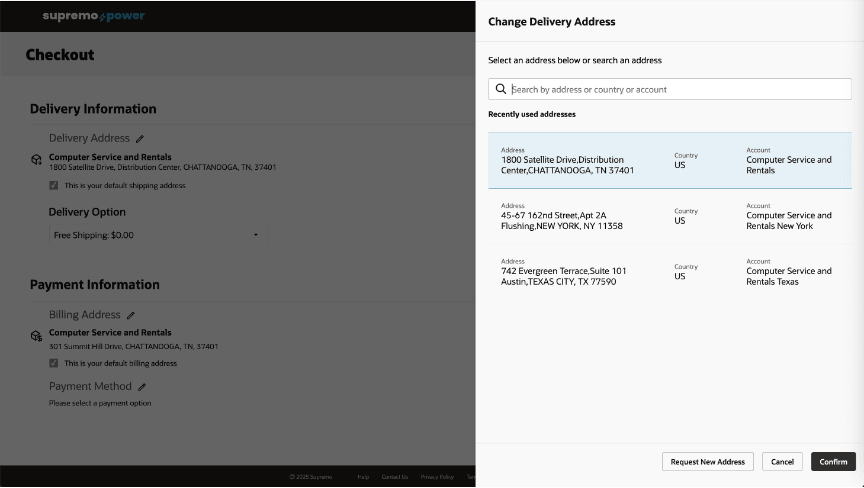This screenshot has width=864, height=488.
Task: Click the 'Recently used addresses' heading
Action: click(x=532, y=115)
